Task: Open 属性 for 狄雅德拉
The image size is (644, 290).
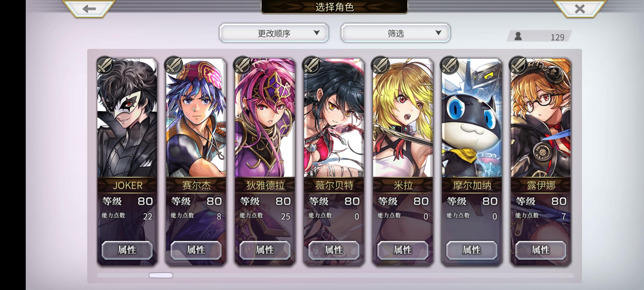Action: point(265,250)
